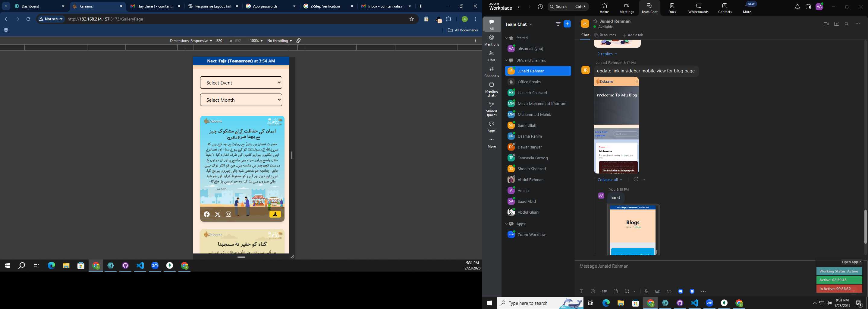
Task: Download the first gallery card image
Action: 275,214
